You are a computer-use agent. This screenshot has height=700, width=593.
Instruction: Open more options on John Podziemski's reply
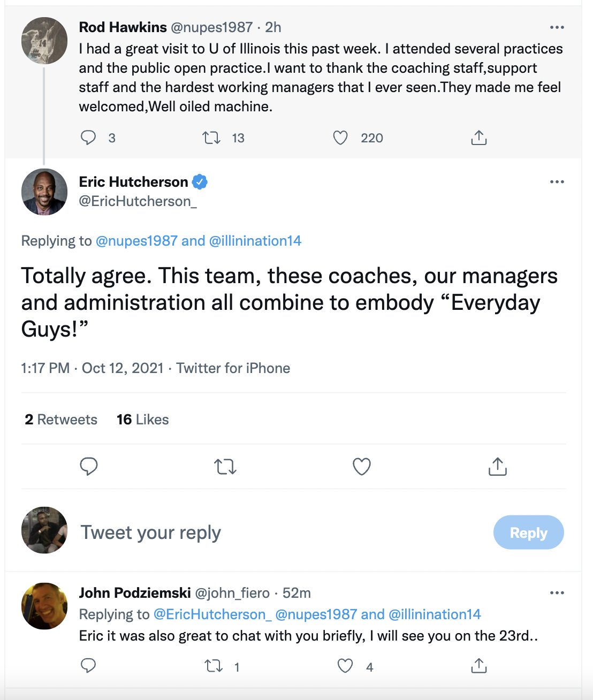[557, 593]
